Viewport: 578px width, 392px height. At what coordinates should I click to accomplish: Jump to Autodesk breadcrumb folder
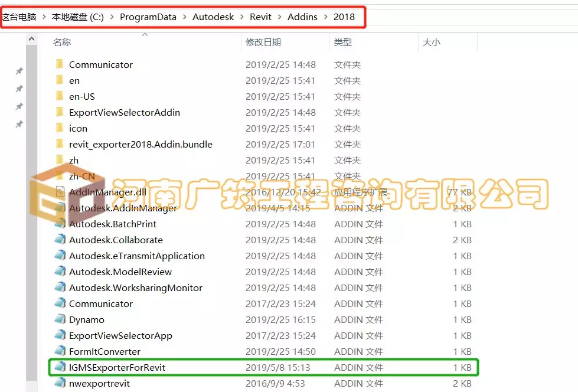coord(213,17)
